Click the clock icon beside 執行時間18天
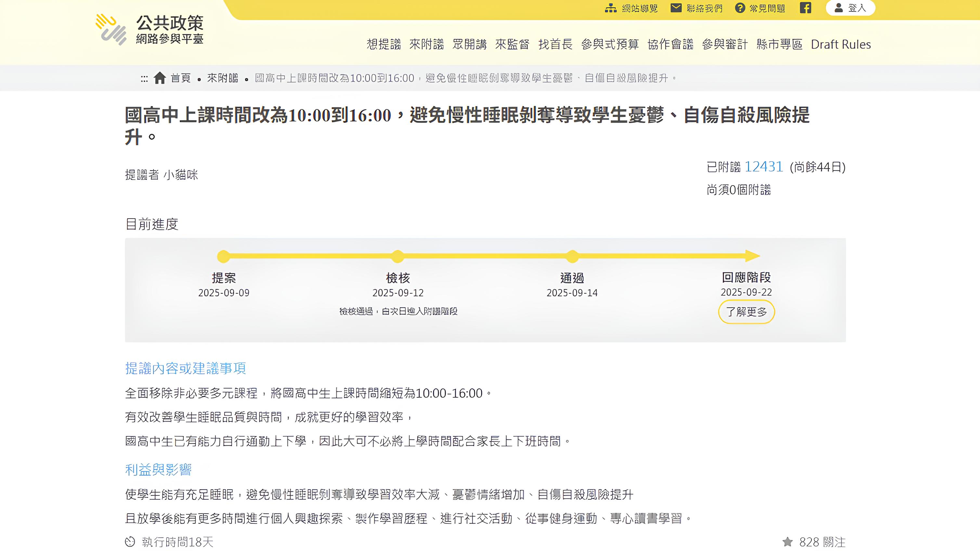 (130, 542)
